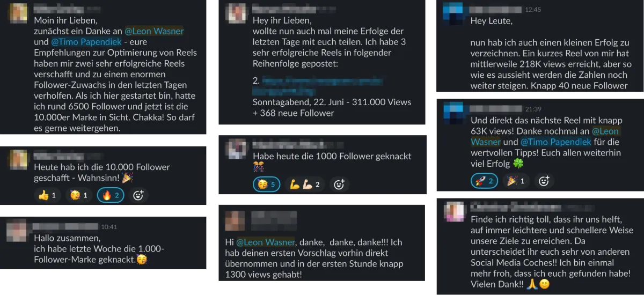This screenshot has width=644, height=295.
Task: Open avatar of the Social Media Coches message author
Action: [454, 212]
